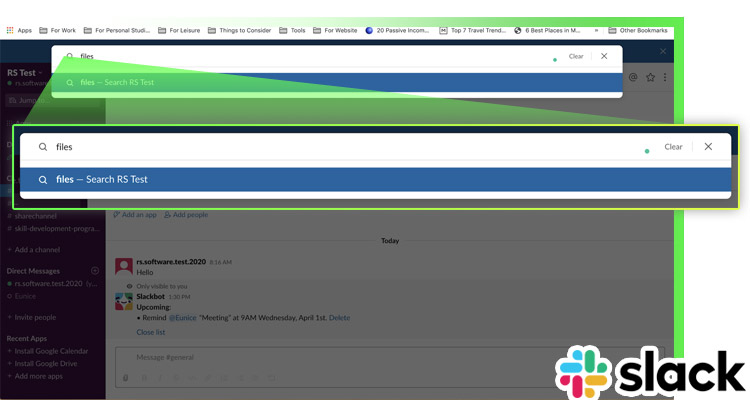
Task: Click the Message #general input box
Action: point(389,357)
